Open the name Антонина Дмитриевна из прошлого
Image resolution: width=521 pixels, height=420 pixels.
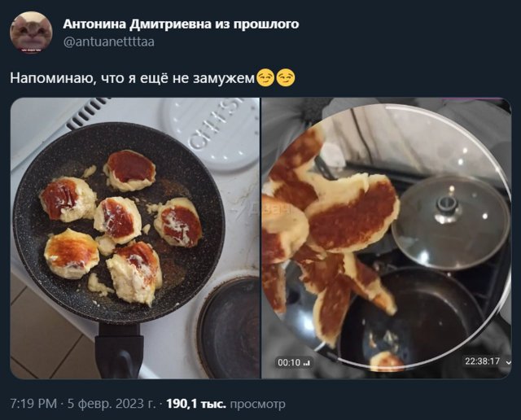coord(181,24)
